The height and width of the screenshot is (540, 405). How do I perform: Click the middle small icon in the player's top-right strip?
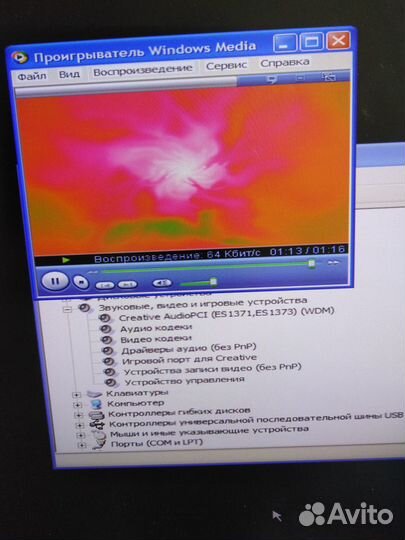(x=300, y=79)
